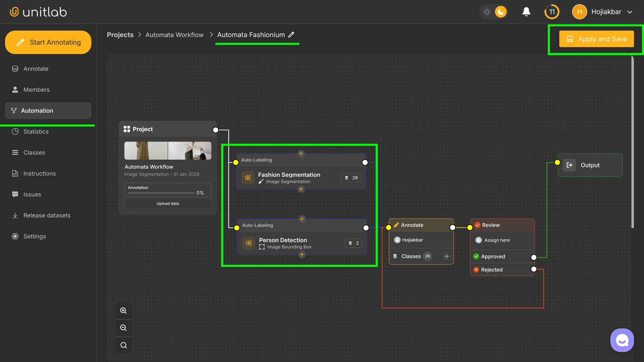Screen dimensions: 644x362
Task: Zoom in using the magnifier plus icon
Action: point(123,310)
